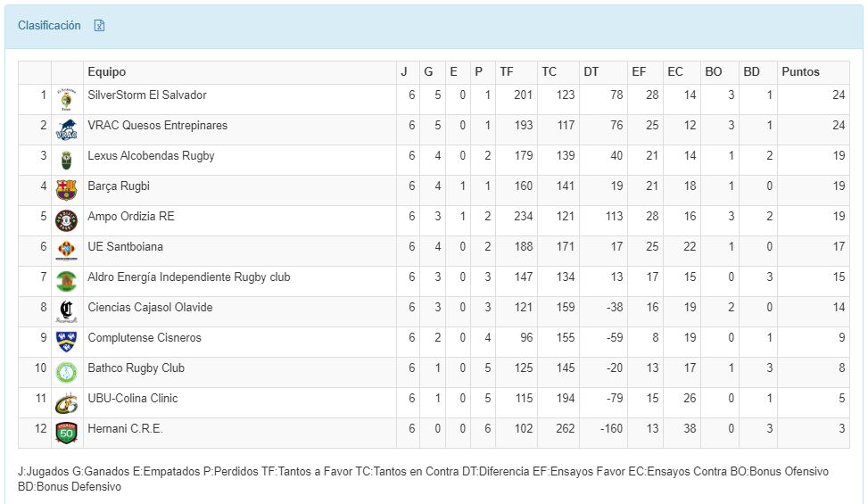Click the Puntos column header
Image resolution: width=868 pixels, height=504 pixels.
tap(800, 72)
